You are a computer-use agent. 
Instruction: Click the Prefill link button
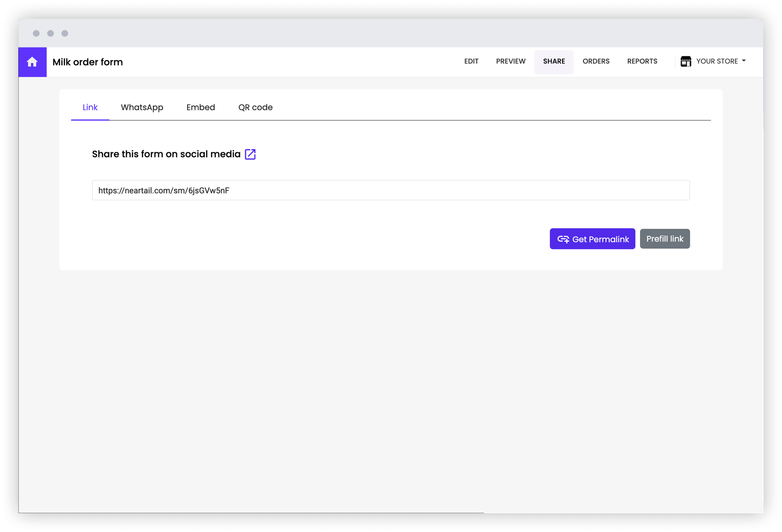(665, 239)
